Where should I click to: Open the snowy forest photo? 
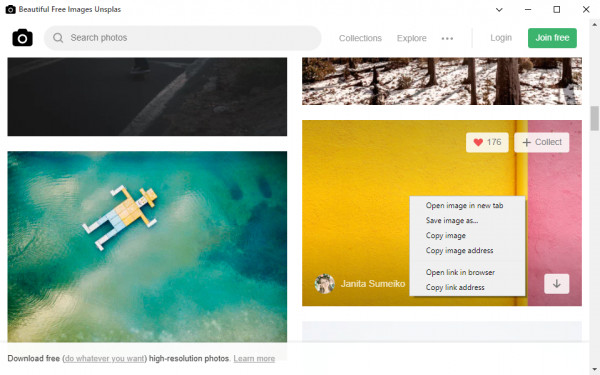(x=442, y=81)
